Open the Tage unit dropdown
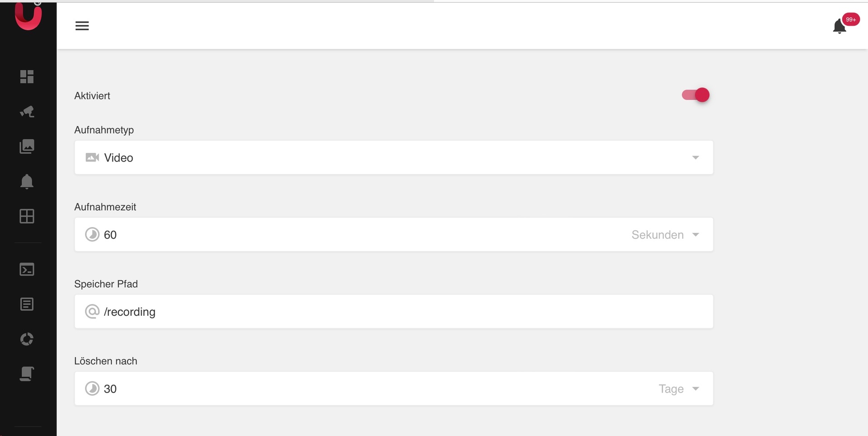The width and height of the screenshot is (868, 436). coord(679,389)
